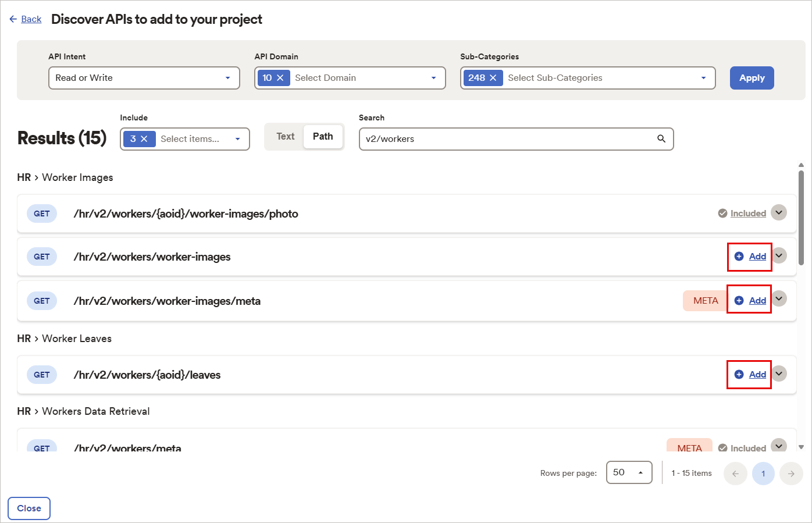This screenshot has width=812, height=523.
Task: Clear the 10 selected API domains
Action: click(x=280, y=78)
